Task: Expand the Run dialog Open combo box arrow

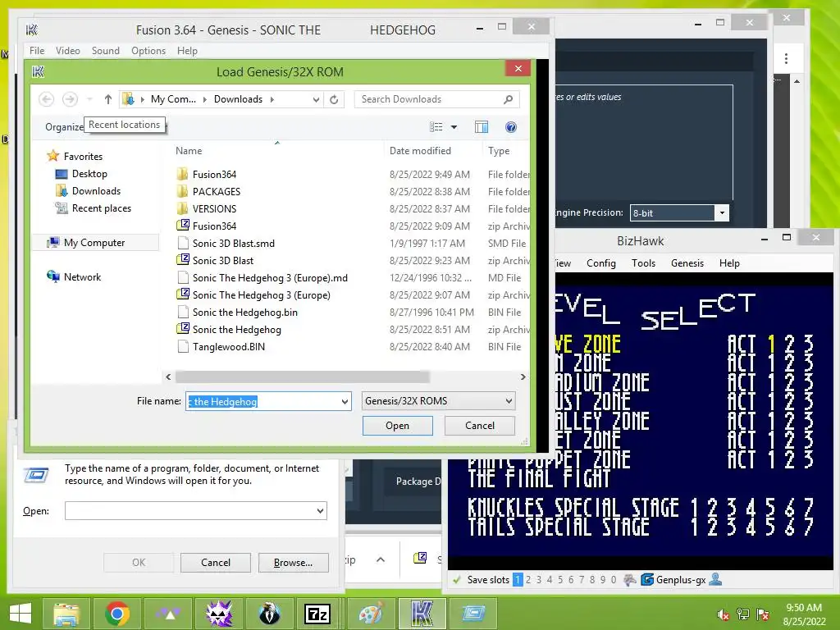Action: tap(321, 510)
